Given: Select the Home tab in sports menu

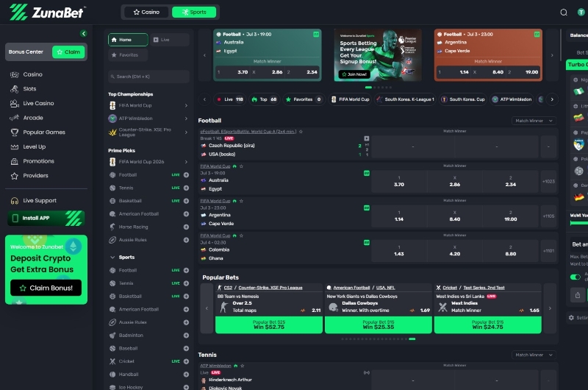Looking at the screenshot, I should tap(128, 40).
